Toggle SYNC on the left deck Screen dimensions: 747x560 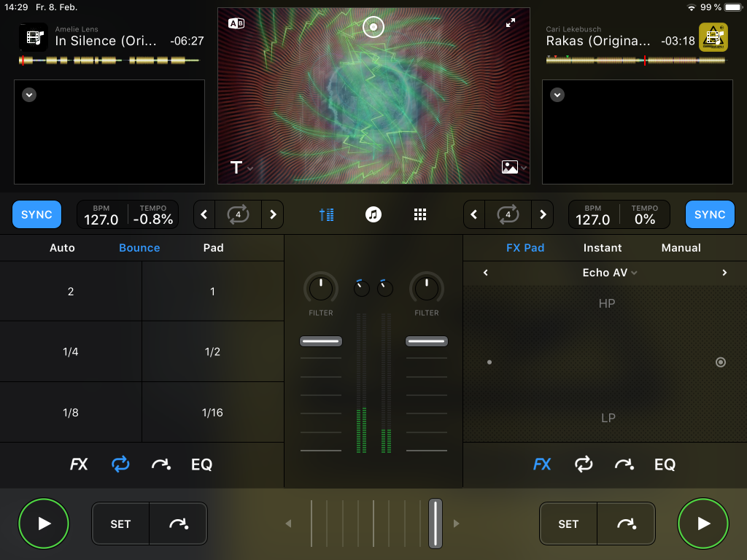click(36, 214)
